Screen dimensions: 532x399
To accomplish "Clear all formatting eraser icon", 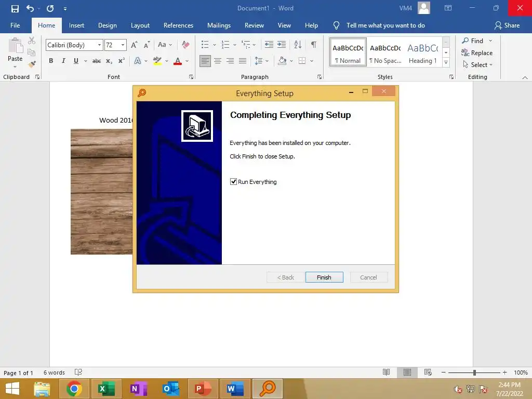I will tap(185, 45).
